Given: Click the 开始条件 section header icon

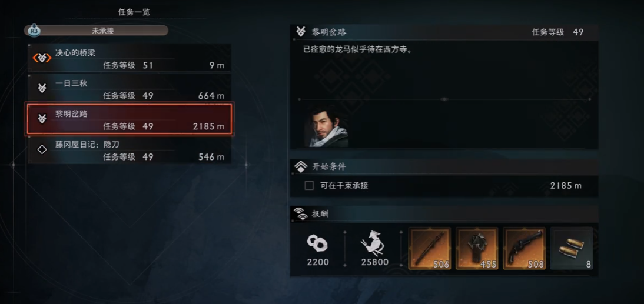Looking at the screenshot, I should coord(301,166).
